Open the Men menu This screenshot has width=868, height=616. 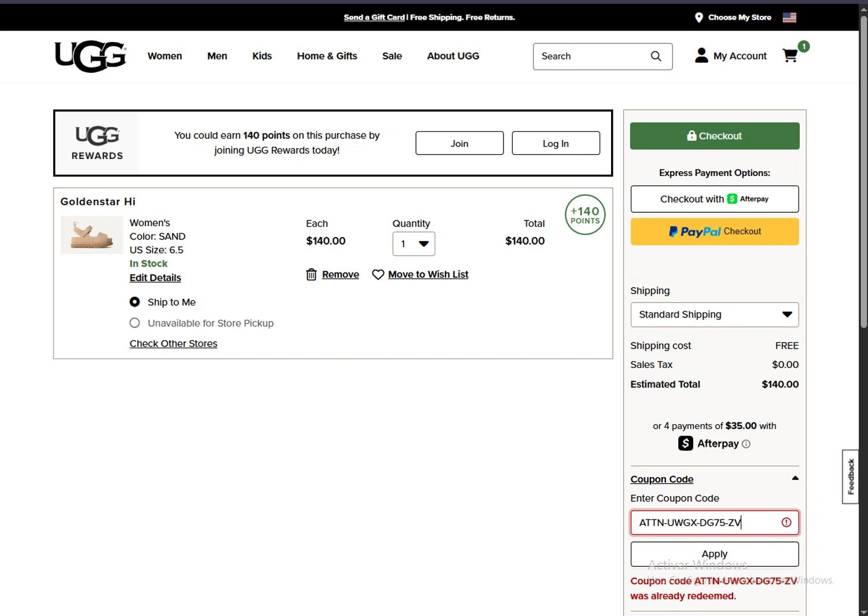click(x=217, y=56)
